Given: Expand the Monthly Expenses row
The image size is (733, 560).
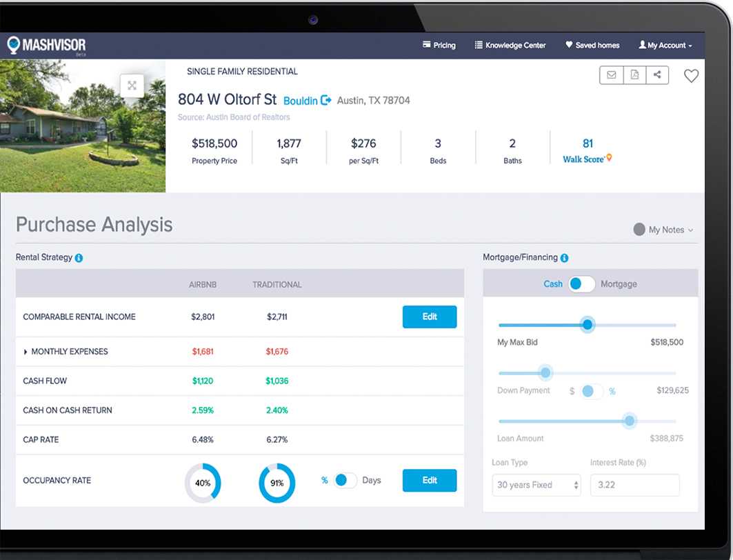Looking at the screenshot, I should 26,352.
